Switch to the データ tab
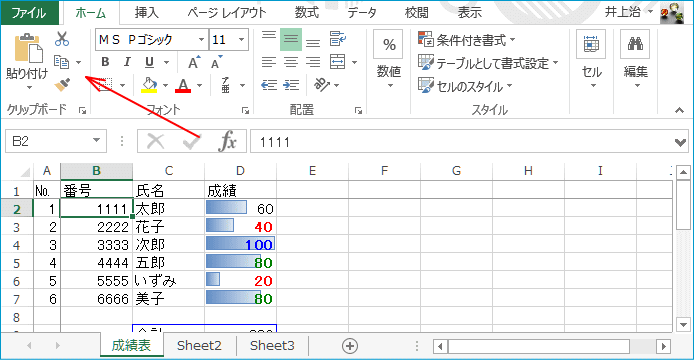694x360 pixels. tap(362, 13)
